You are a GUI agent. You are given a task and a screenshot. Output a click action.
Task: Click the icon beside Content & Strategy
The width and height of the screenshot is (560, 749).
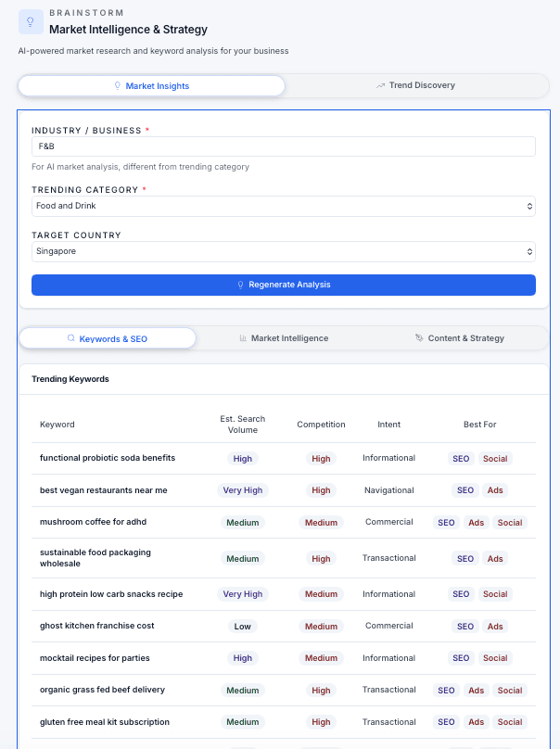(x=419, y=338)
